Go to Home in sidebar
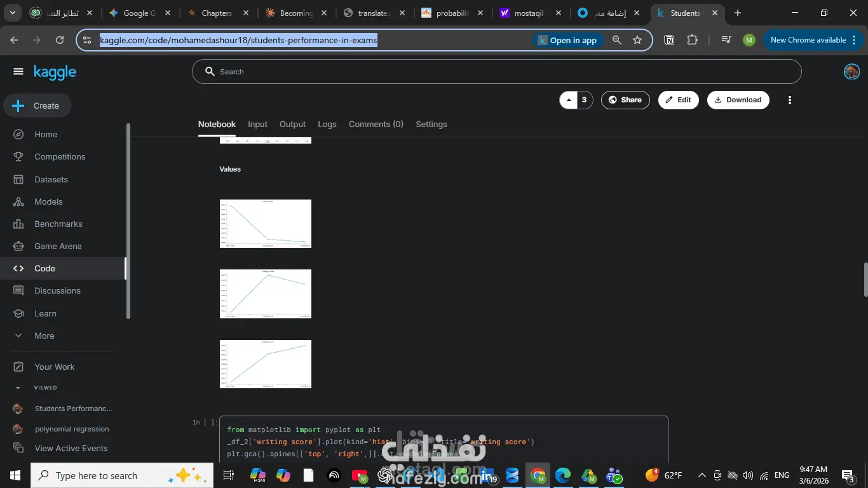 pyautogui.click(x=46, y=134)
